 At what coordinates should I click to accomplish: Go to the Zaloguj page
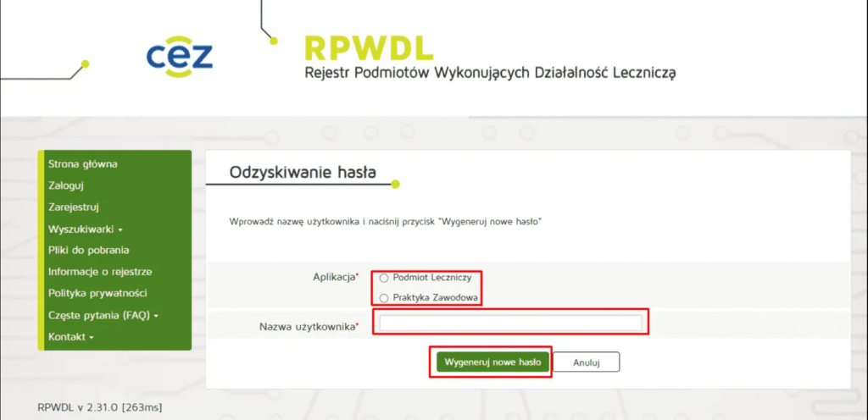tap(66, 185)
